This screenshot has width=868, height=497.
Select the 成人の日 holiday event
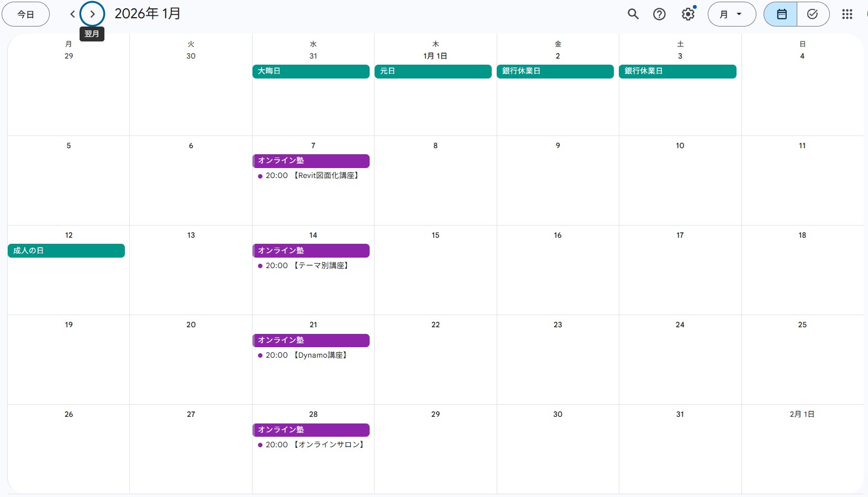66,251
